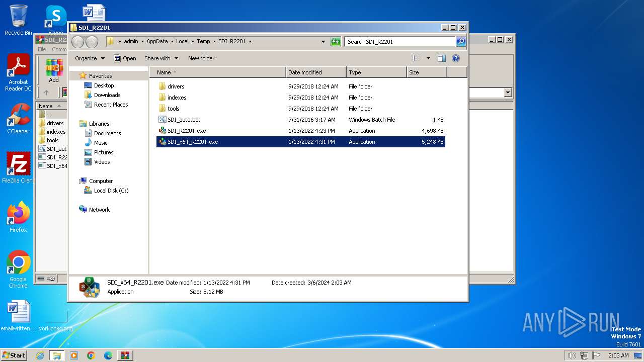The width and height of the screenshot is (644, 362).
Task: Open Videos library
Action: (x=97, y=162)
